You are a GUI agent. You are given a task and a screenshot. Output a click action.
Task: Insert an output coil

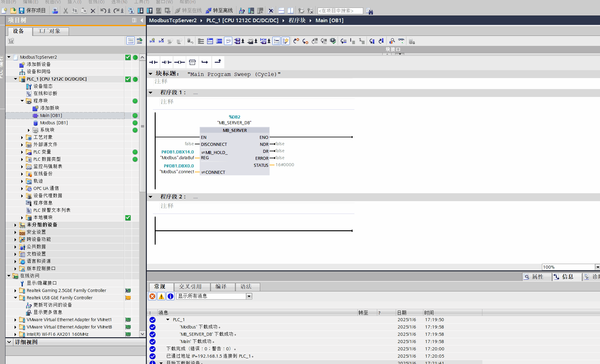pos(179,62)
